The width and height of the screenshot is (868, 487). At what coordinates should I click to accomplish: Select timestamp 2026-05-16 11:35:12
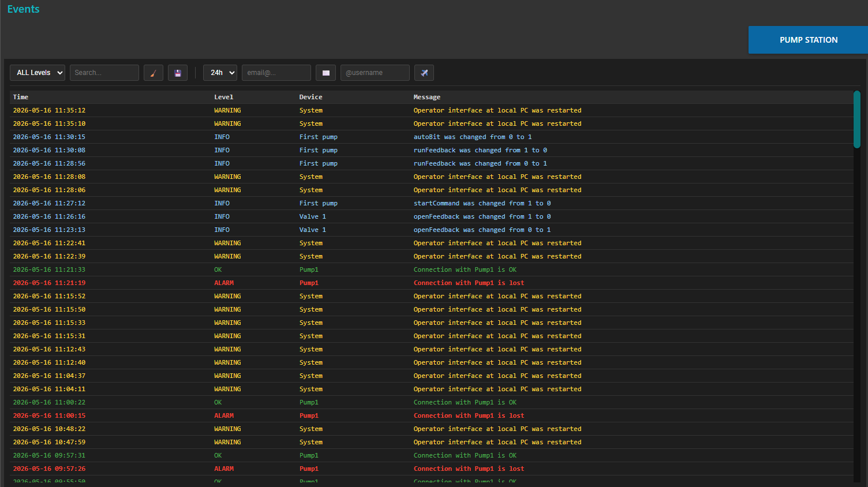pos(49,110)
